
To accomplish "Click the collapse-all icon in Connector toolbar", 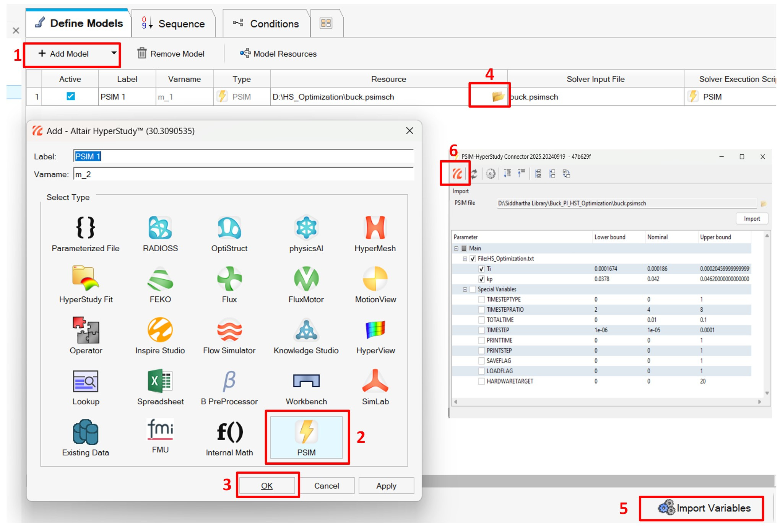I will click(x=522, y=174).
